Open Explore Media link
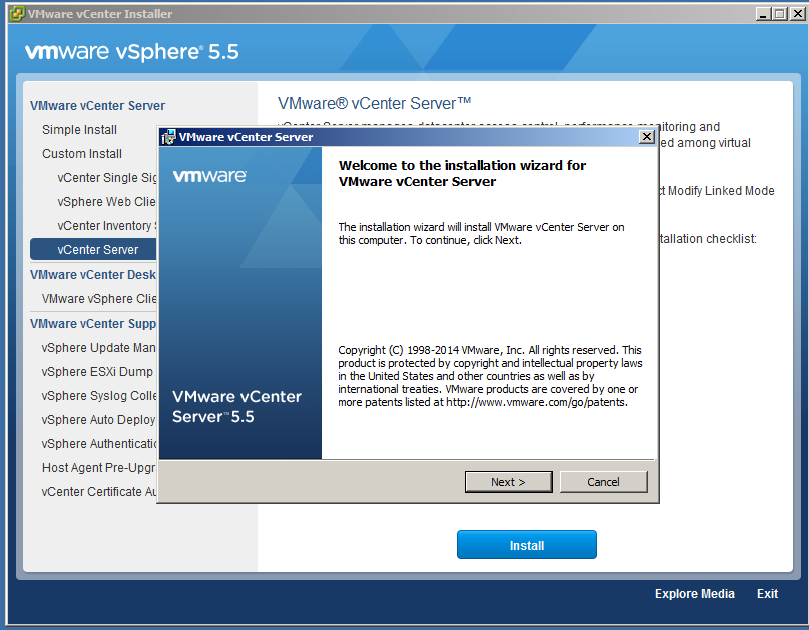 tap(694, 594)
